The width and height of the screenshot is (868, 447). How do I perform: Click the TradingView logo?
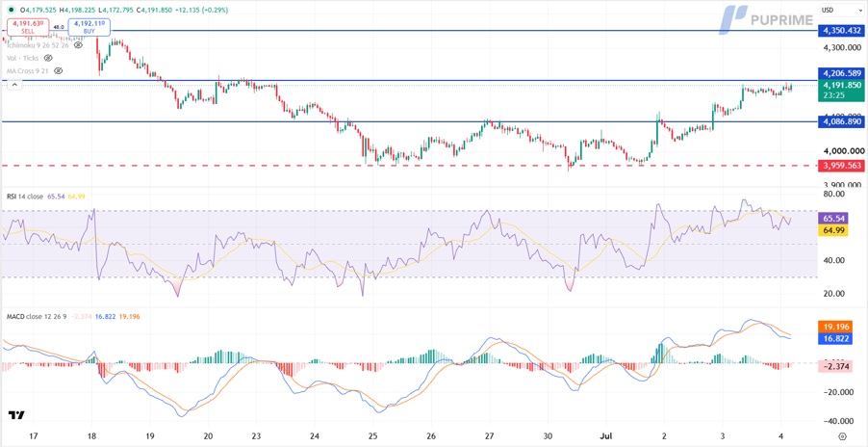point(16,415)
